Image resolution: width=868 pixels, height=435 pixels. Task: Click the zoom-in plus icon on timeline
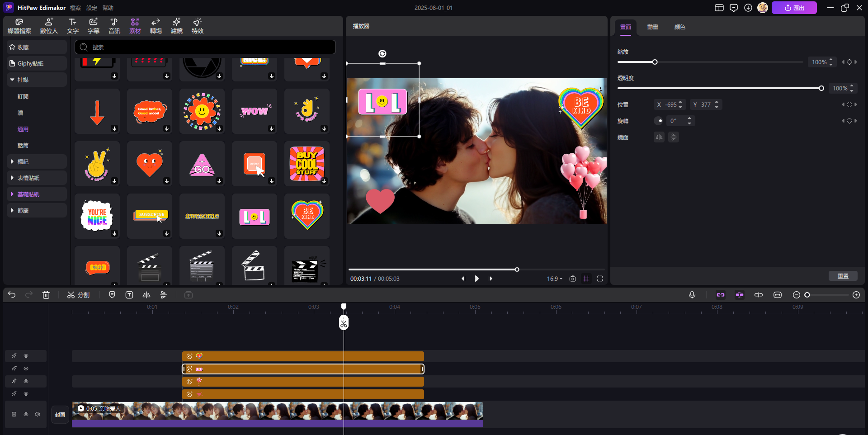pyautogui.click(x=856, y=295)
